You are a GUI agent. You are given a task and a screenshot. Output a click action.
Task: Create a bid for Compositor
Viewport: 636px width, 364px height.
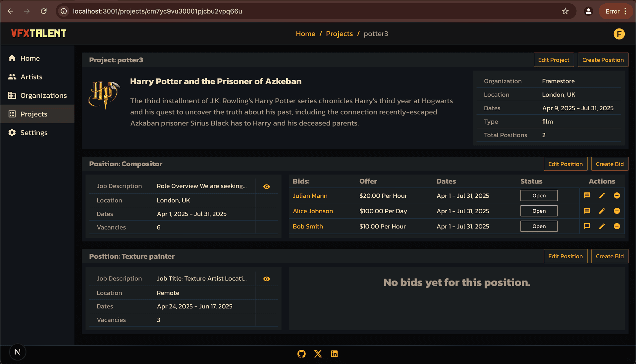point(609,164)
